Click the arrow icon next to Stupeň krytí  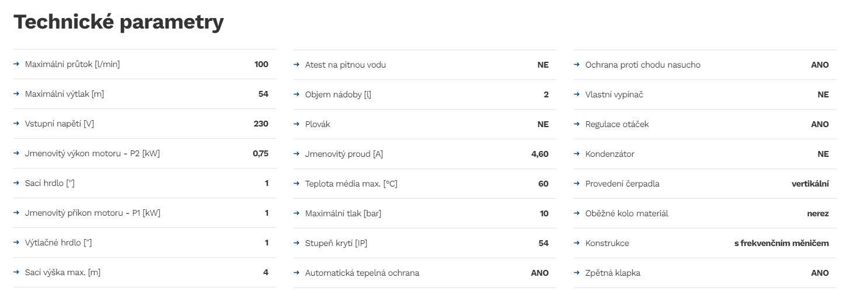(297, 243)
